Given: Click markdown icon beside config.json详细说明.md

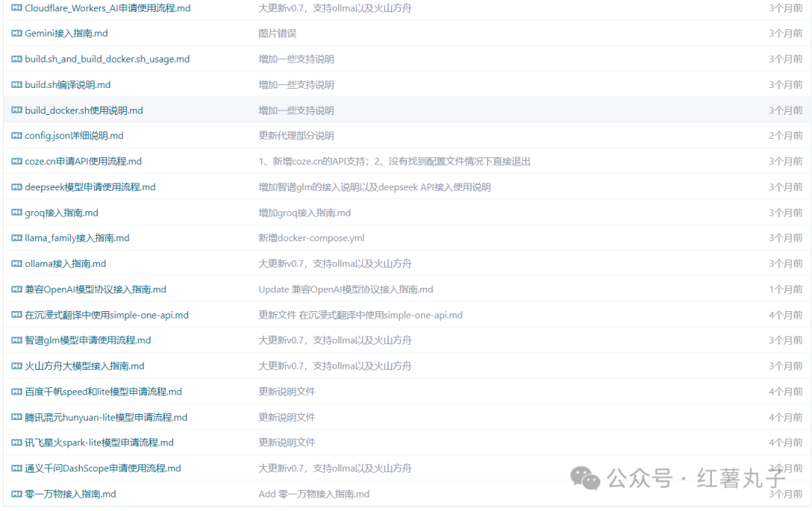Looking at the screenshot, I should pos(17,136).
